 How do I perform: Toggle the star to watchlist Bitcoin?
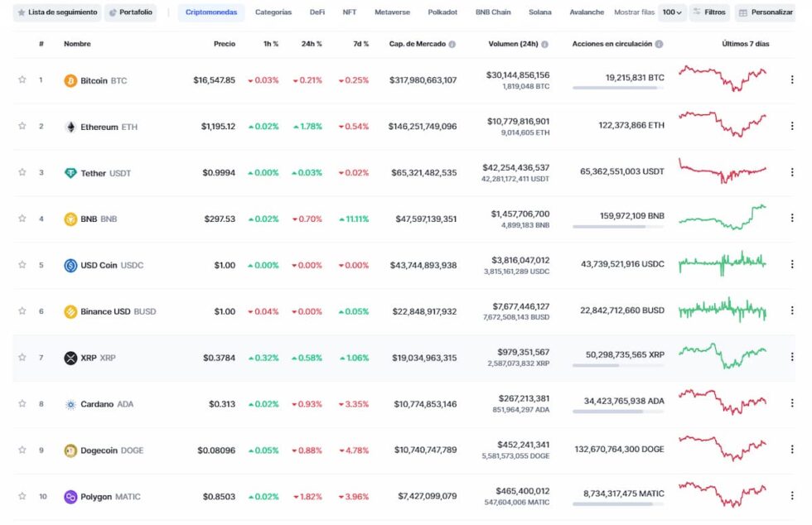[x=22, y=80]
